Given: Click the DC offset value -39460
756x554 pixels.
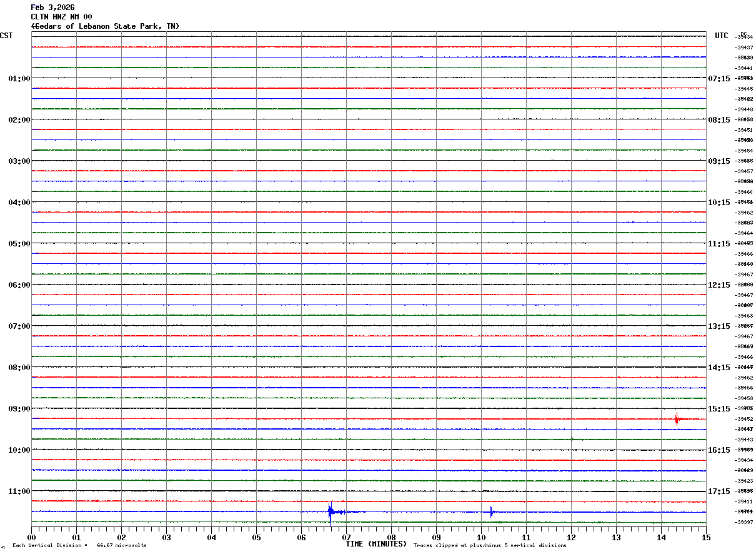Looking at the screenshot, I should (x=744, y=192).
